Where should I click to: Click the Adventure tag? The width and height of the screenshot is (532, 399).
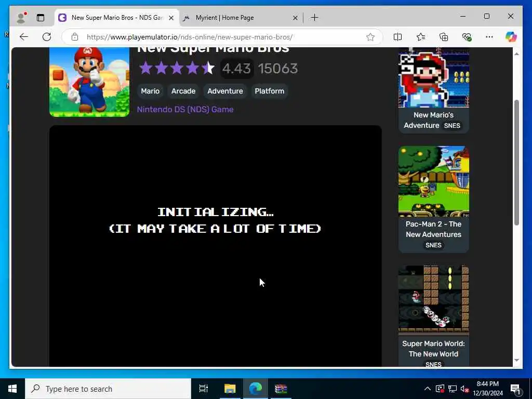[225, 91]
